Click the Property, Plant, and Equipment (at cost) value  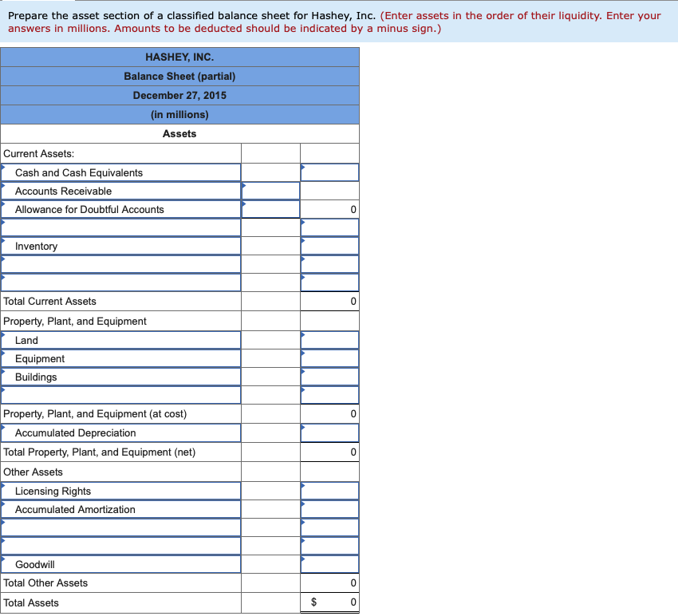pyautogui.click(x=329, y=413)
